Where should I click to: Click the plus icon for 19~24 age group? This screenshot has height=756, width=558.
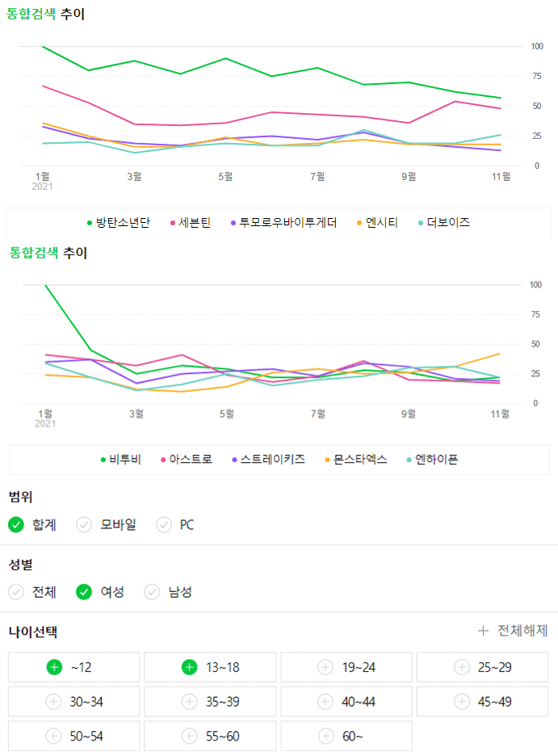[x=325, y=667]
